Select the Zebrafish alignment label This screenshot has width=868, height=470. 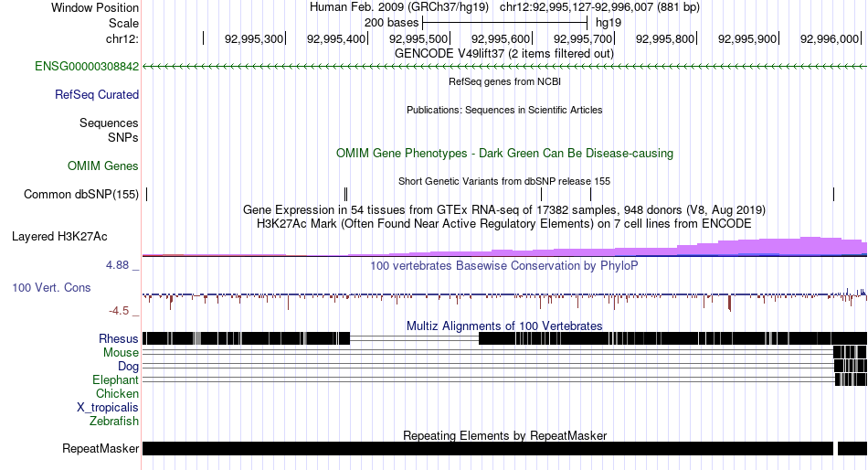point(114,422)
